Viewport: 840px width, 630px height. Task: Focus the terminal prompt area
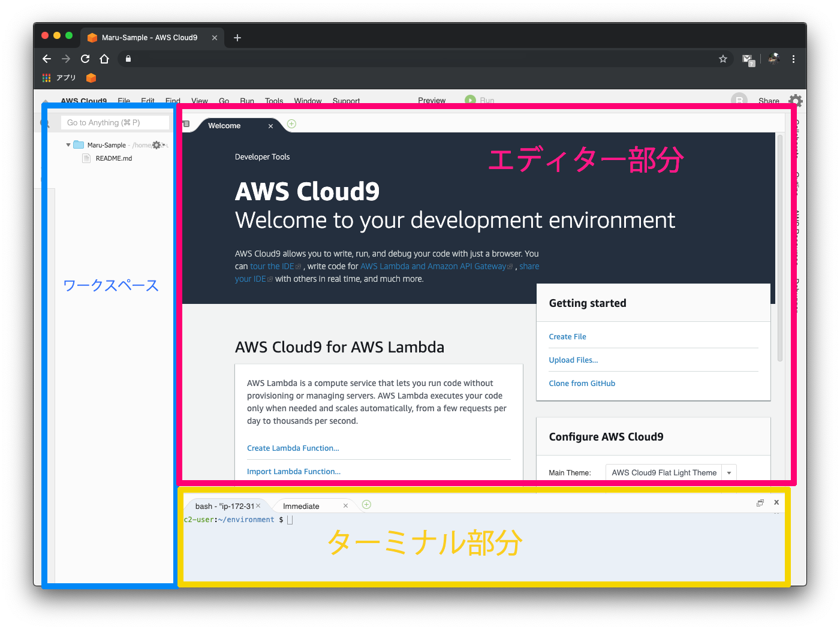click(x=483, y=547)
